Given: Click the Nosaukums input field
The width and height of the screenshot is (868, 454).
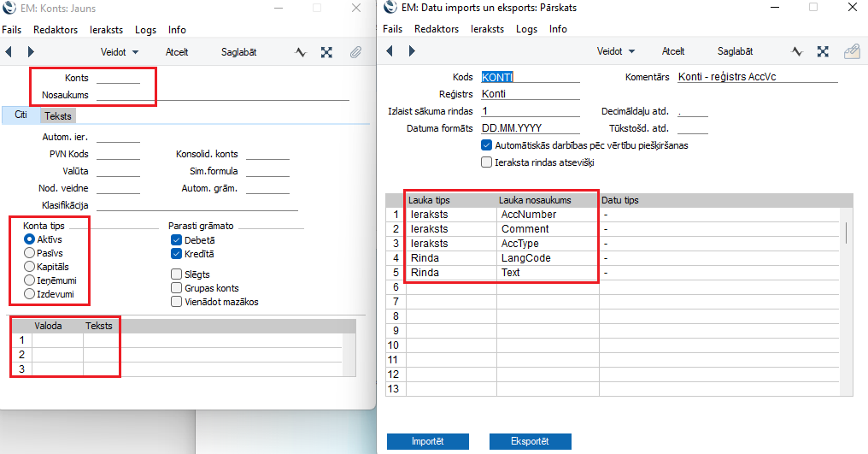Looking at the screenshot, I should click(x=222, y=95).
